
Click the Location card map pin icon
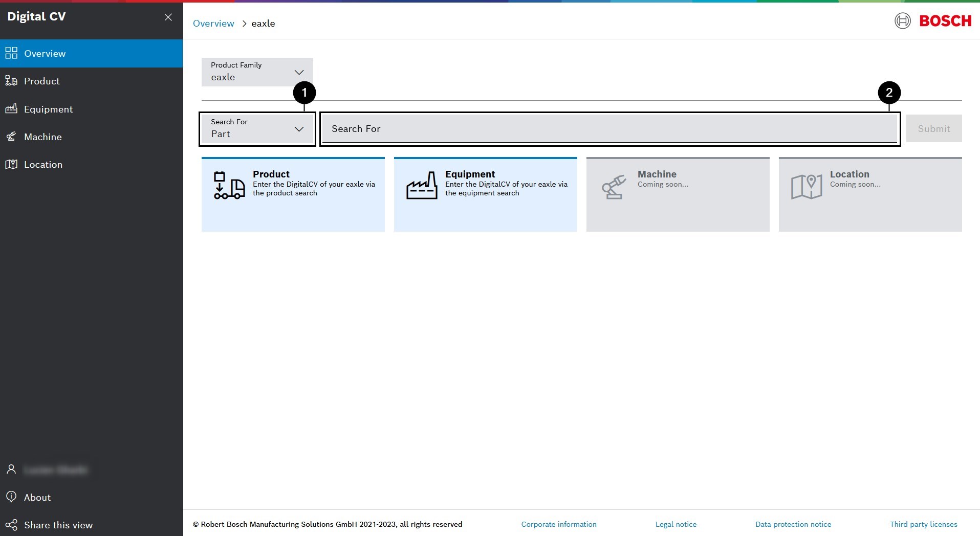tap(807, 187)
